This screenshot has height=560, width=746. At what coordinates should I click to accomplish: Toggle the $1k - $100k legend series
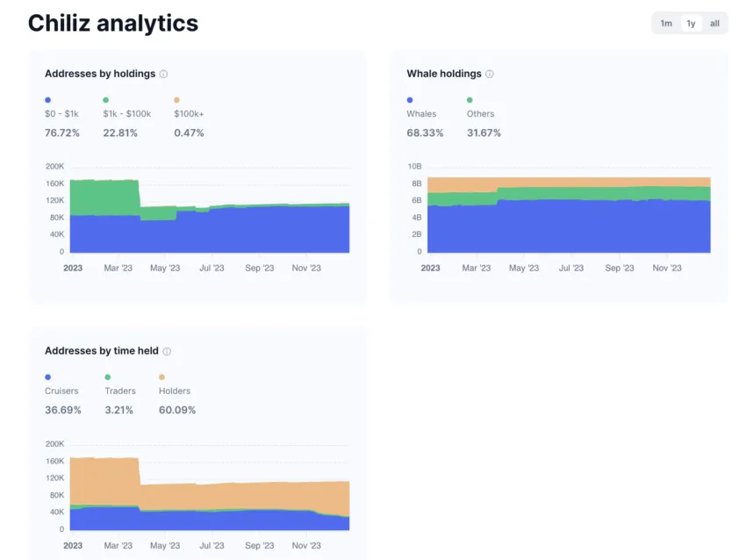(x=126, y=114)
